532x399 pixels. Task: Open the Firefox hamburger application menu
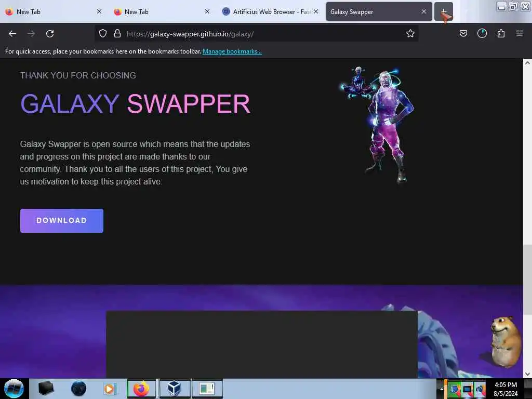pos(520,33)
